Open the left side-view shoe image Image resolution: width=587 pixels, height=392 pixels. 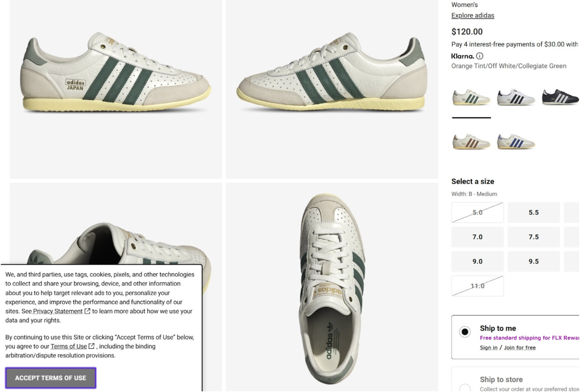(115, 89)
